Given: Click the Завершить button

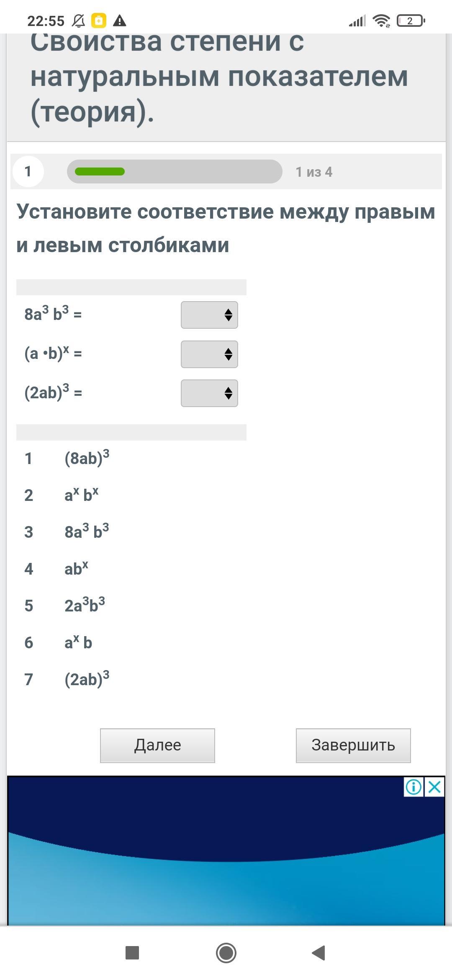Looking at the screenshot, I should click(x=353, y=745).
